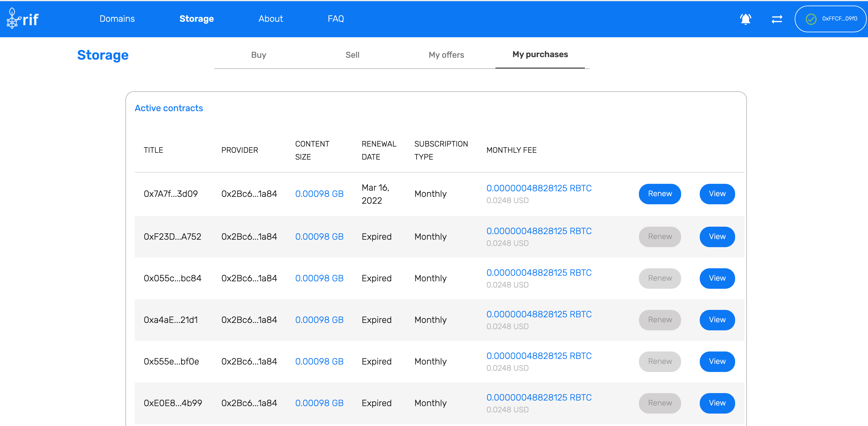The image size is (868, 426).
Task: Click provider 0x2Bc6...1a84 in 0x7A7f...3d09 row
Action: coord(249,194)
